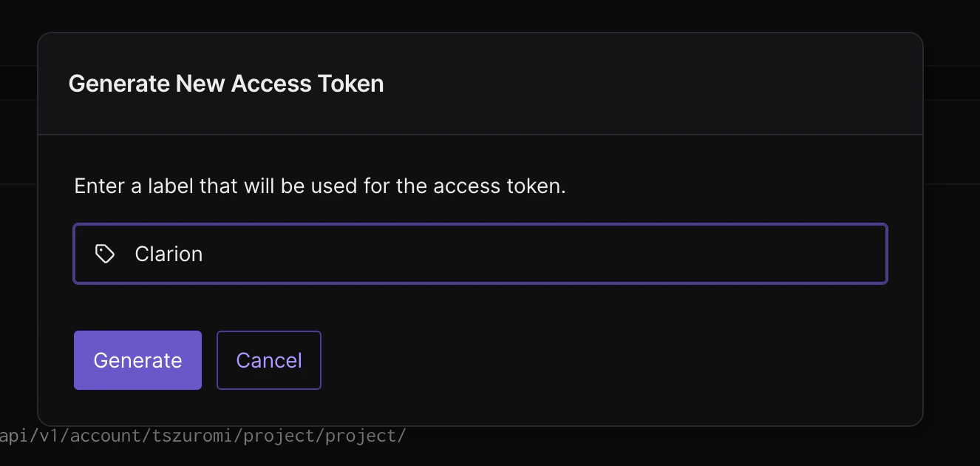Viewport: 980px width, 466px height.
Task: Click the "Clarion" text in the label field
Action: (169, 254)
